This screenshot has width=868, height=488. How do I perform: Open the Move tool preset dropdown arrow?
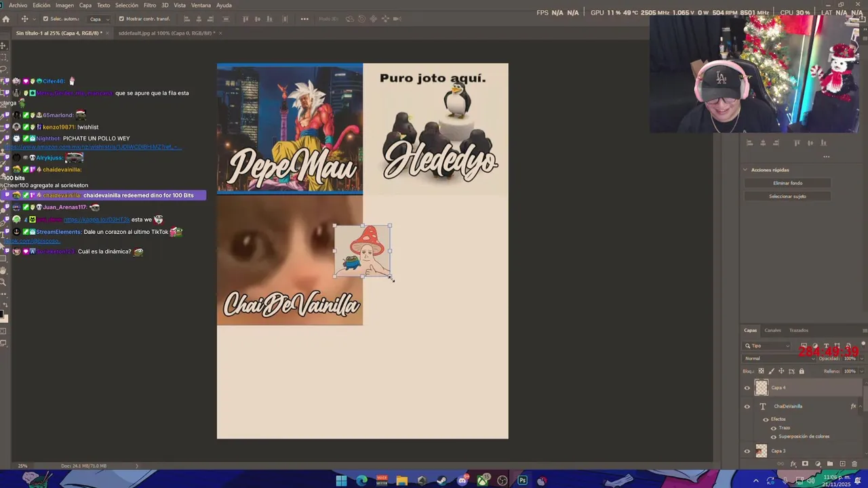coord(34,19)
